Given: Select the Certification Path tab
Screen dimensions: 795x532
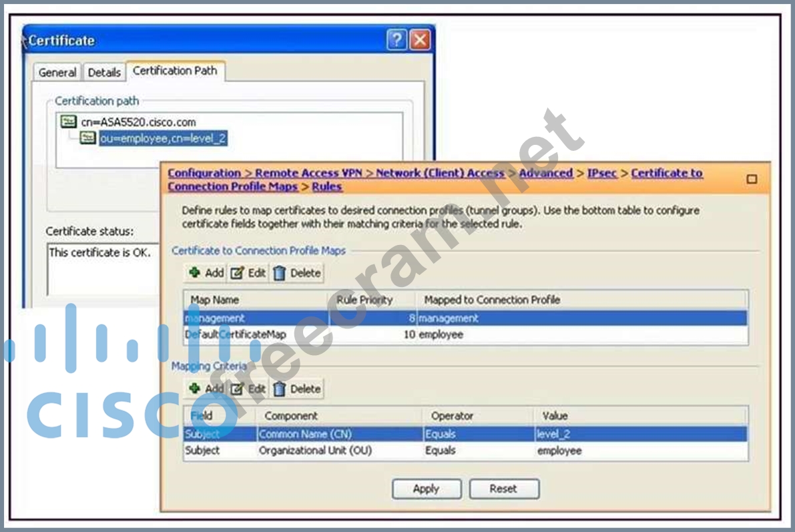Looking at the screenshot, I should click(x=175, y=71).
